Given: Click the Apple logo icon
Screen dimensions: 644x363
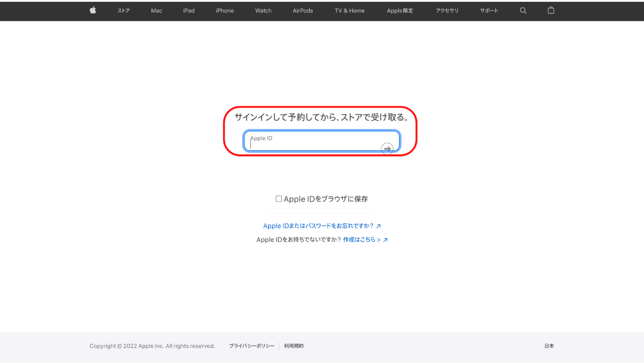Looking at the screenshot, I should click(x=93, y=10).
